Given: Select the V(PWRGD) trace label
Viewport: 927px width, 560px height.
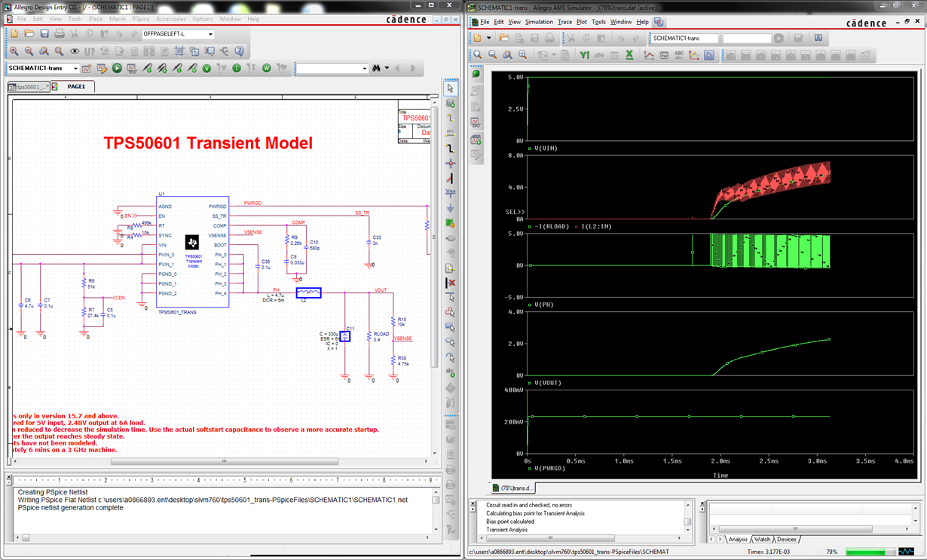Looking at the screenshot, I should (x=549, y=469).
